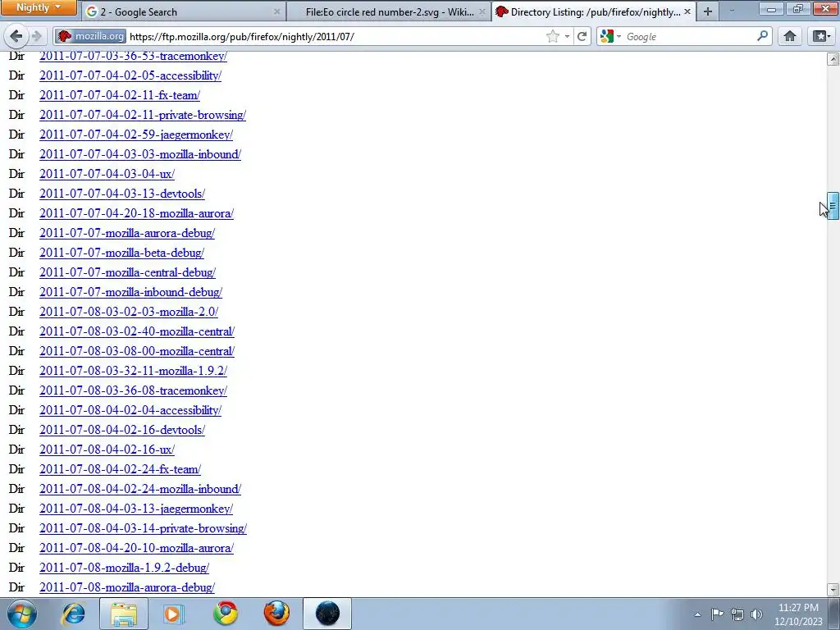
Task: Open 2011-07-07-04-02-11-private-browsing directory
Action: 143,115
